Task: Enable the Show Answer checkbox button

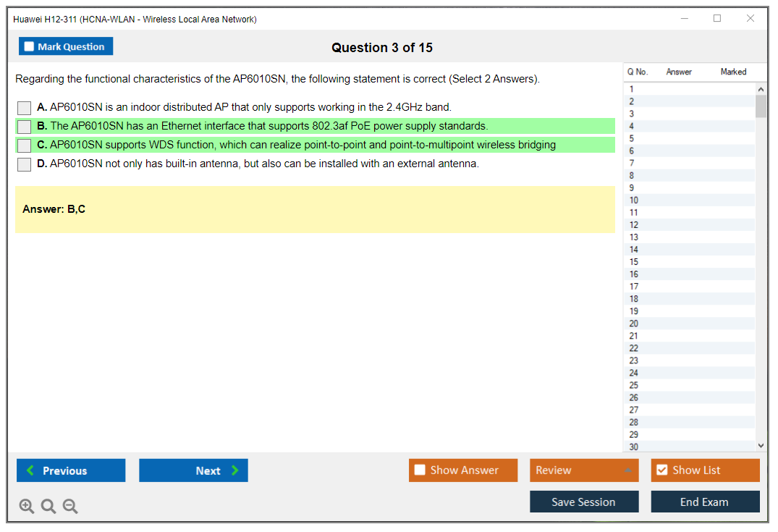Action: (x=420, y=470)
